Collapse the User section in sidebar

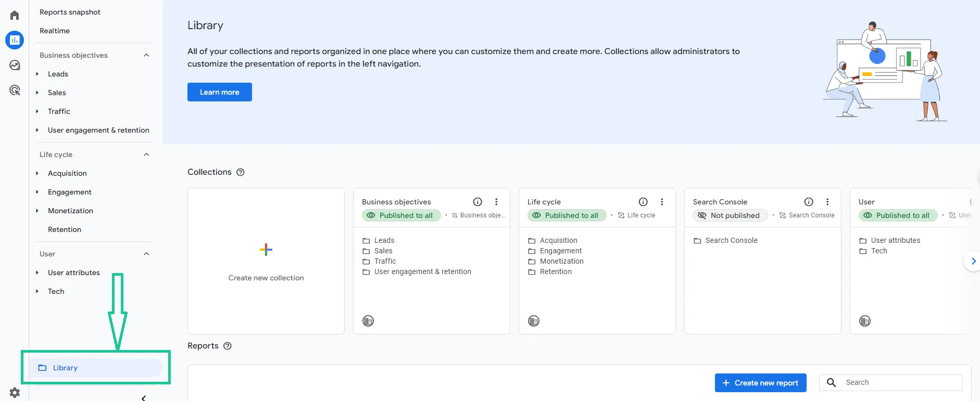point(146,254)
